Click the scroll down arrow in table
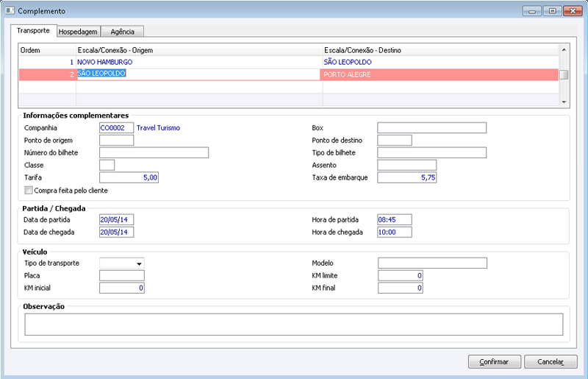 (x=564, y=102)
